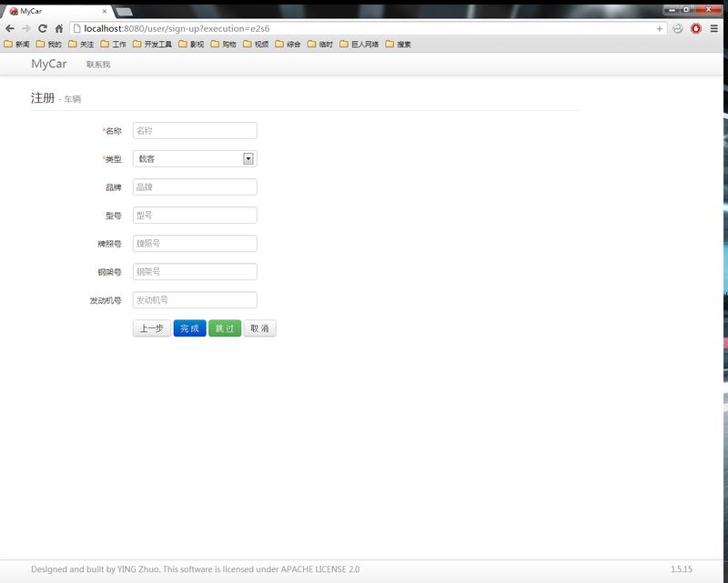Screen dimensions: 728x583
Task: Close the MyCar tab
Action: tap(105, 11)
